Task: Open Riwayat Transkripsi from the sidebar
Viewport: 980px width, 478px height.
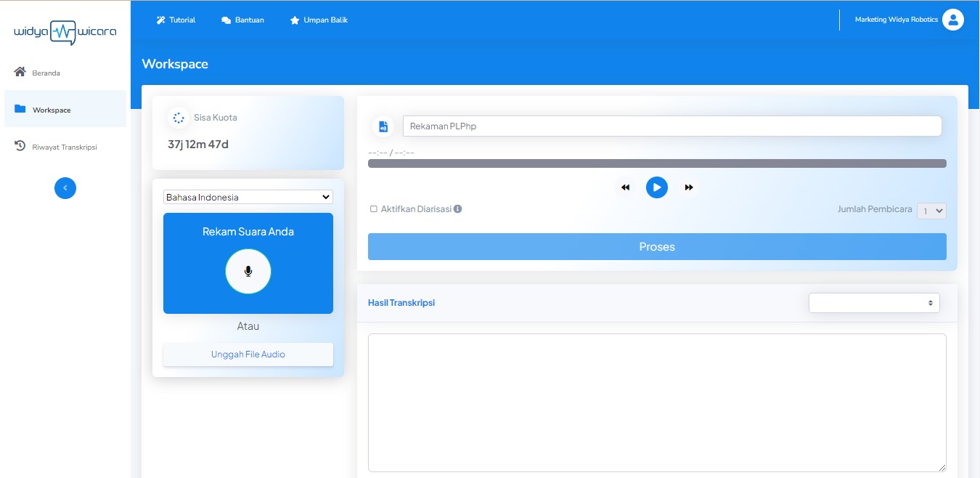Action: click(x=64, y=147)
